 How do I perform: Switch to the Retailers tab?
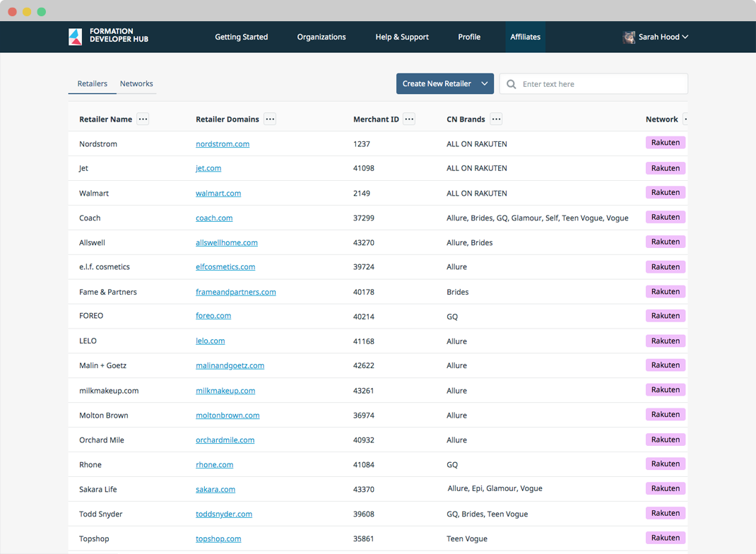92,83
